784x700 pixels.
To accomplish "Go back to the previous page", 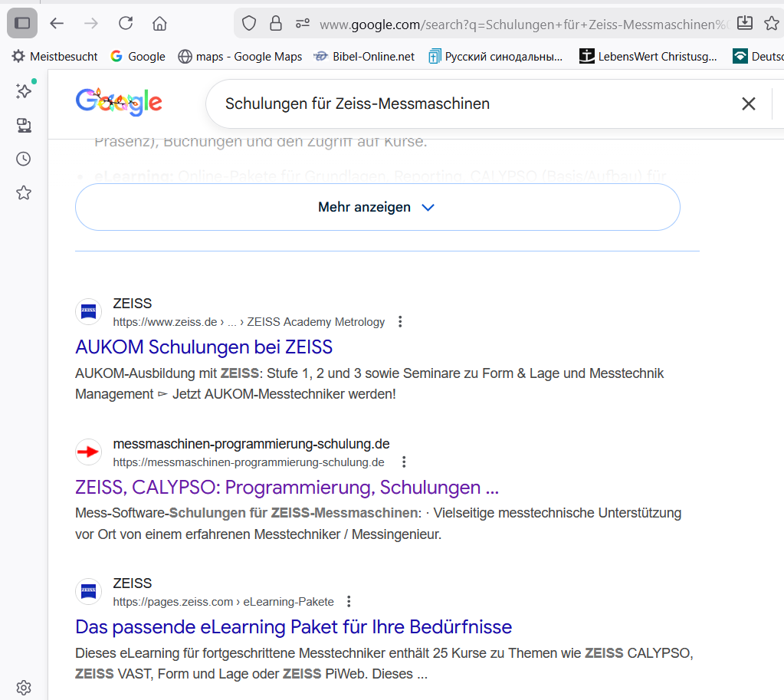I will (x=57, y=23).
